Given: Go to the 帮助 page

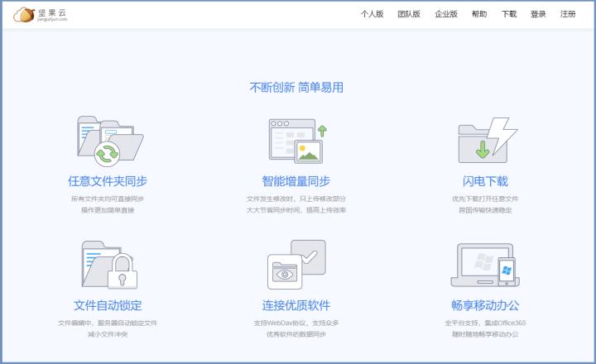Looking at the screenshot, I should (479, 14).
